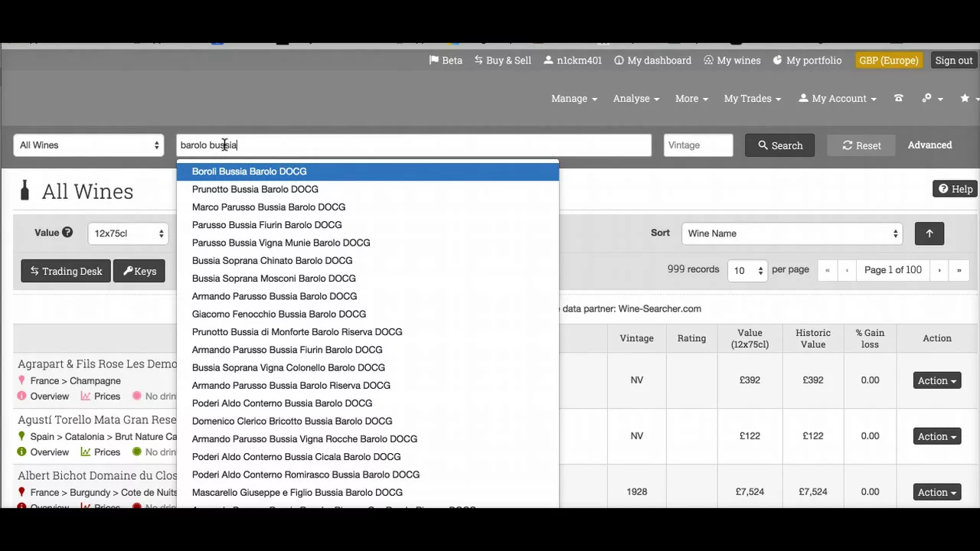Click the My wines grapes icon
980x551 pixels.
click(x=708, y=60)
